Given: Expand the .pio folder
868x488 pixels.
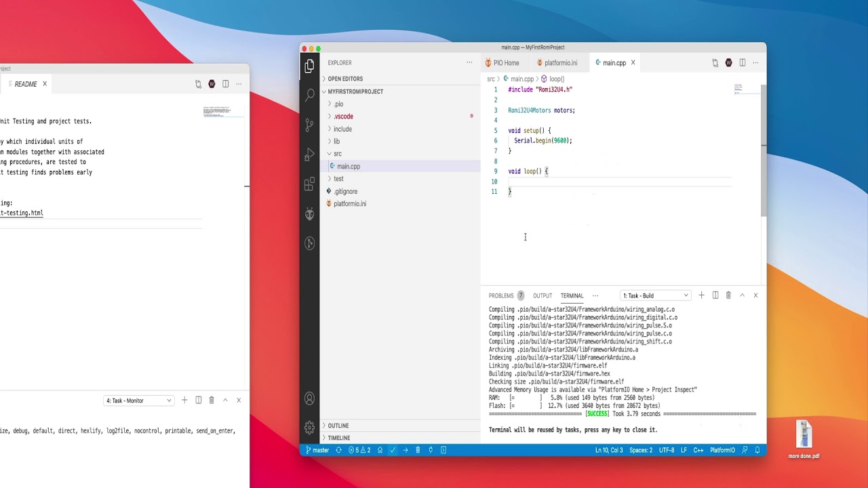Looking at the screenshot, I should pos(338,104).
